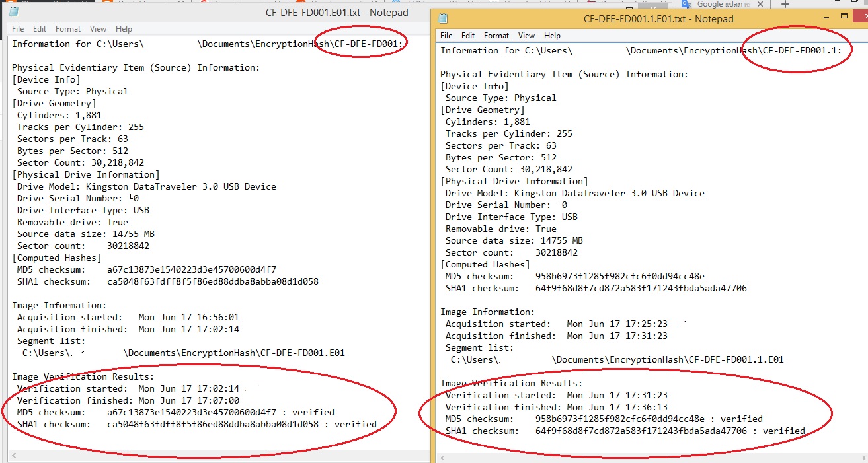
Task: Click left scroll arrow in CF-DFE-FD001.E01.txt window
Action: 14,456
